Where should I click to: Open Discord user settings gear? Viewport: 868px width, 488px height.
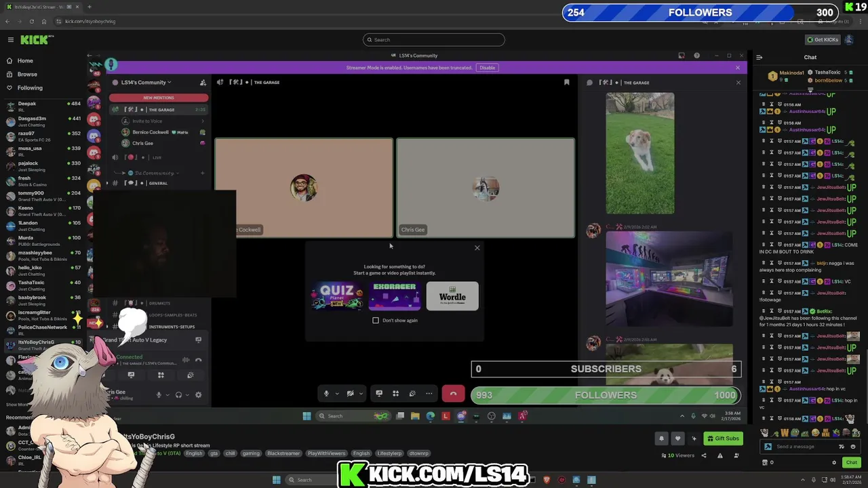click(x=198, y=395)
